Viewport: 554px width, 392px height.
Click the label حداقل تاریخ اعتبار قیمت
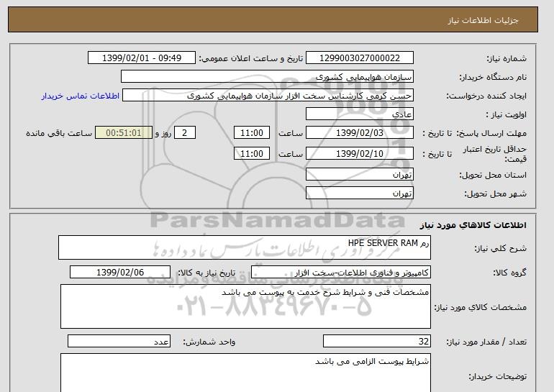pyautogui.click(x=495, y=154)
